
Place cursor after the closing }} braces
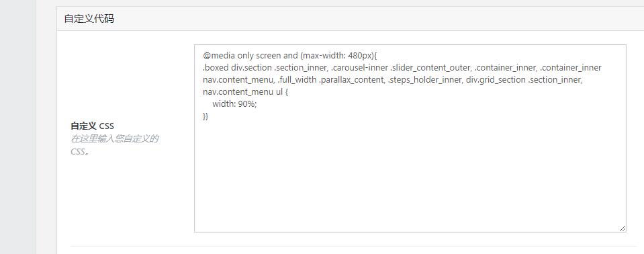point(209,116)
